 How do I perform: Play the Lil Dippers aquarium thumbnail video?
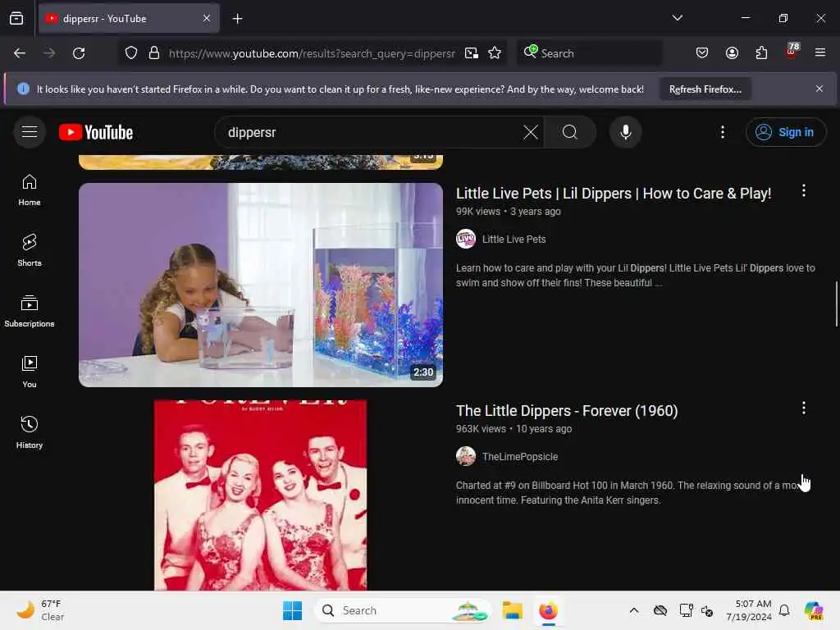(x=261, y=285)
